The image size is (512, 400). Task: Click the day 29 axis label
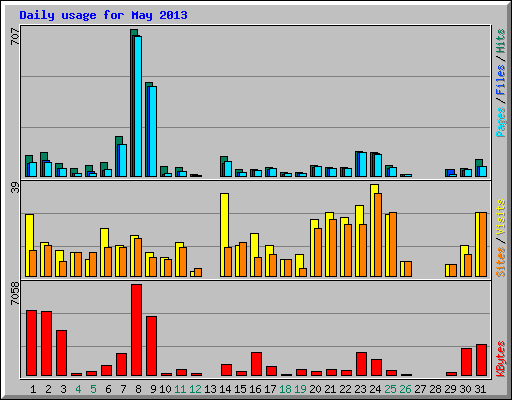pyautogui.click(x=451, y=389)
